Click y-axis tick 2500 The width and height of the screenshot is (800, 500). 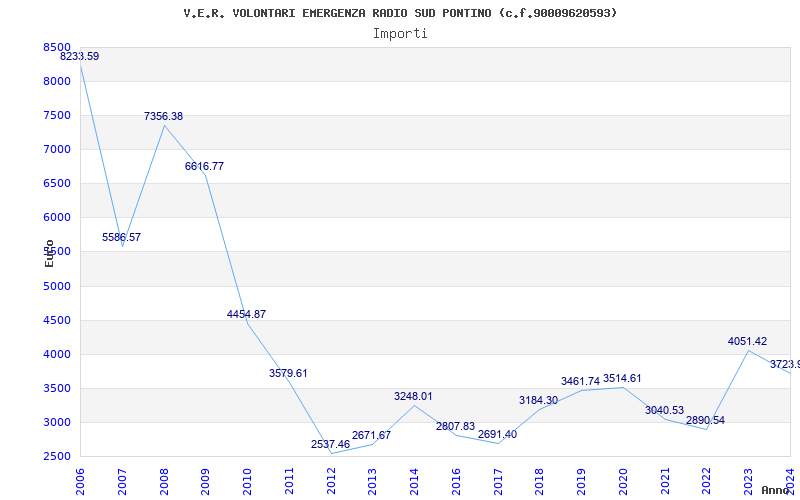coord(57,456)
